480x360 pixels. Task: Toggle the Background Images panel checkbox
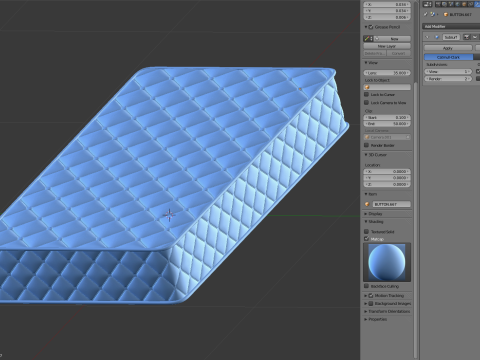(x=371, y=303)
